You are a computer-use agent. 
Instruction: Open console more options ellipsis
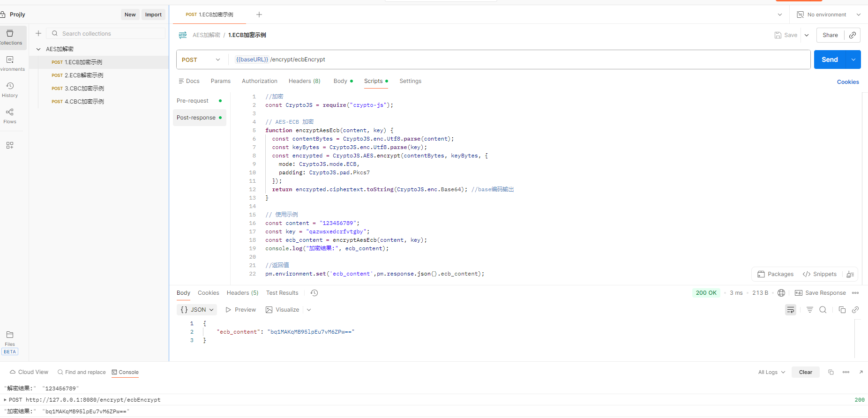pos(846,372)
